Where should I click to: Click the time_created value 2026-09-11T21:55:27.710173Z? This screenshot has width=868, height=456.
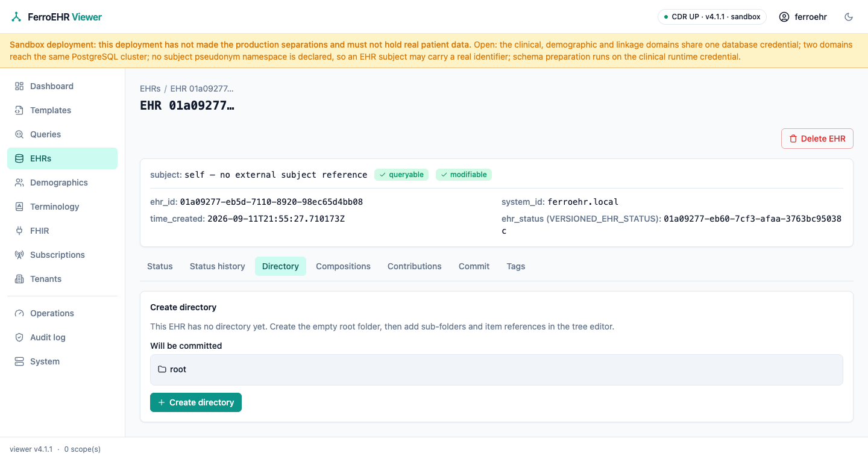click(x=276, y=219)
